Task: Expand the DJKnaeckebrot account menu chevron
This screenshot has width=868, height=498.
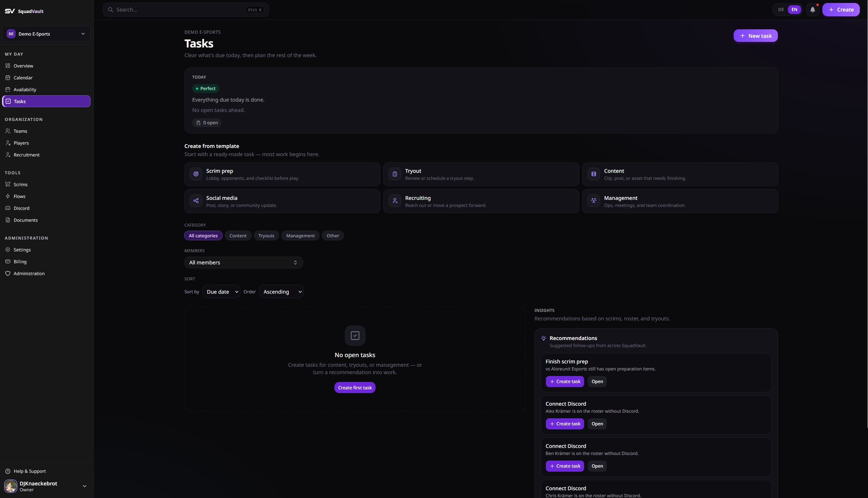Action: coord(85,486)
